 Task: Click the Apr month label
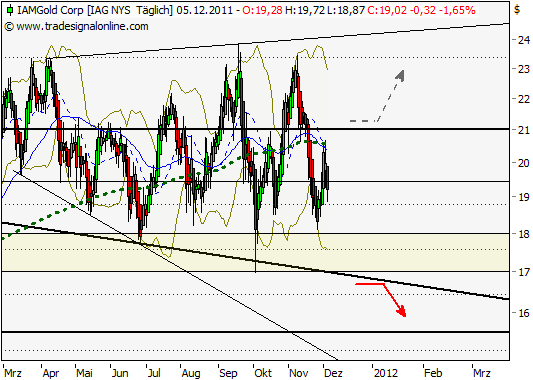(51, 373)
